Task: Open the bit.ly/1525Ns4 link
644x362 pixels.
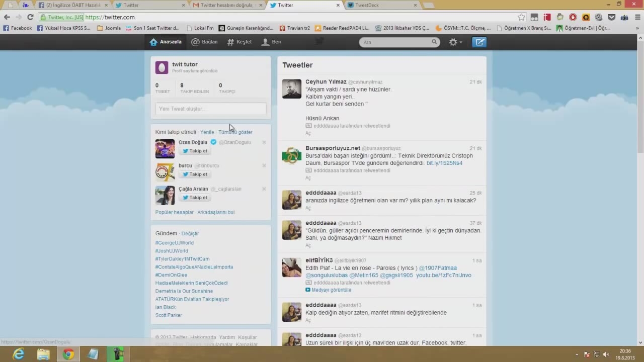Action: click(x=444, y=163)
